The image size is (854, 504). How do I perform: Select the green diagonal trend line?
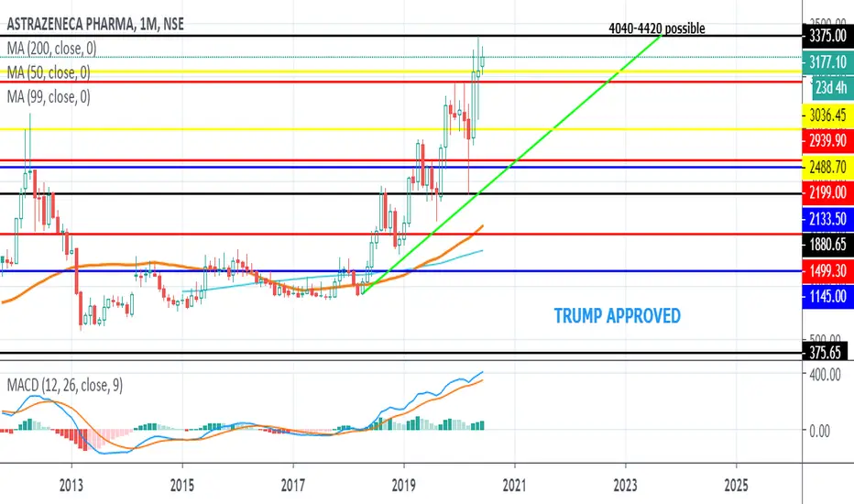tap(512, 164)
